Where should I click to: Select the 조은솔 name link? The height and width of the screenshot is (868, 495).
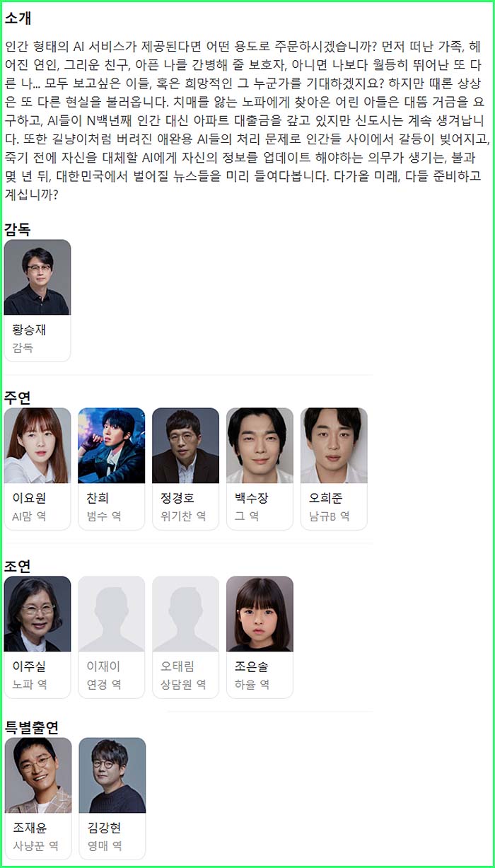click(252, 666)
